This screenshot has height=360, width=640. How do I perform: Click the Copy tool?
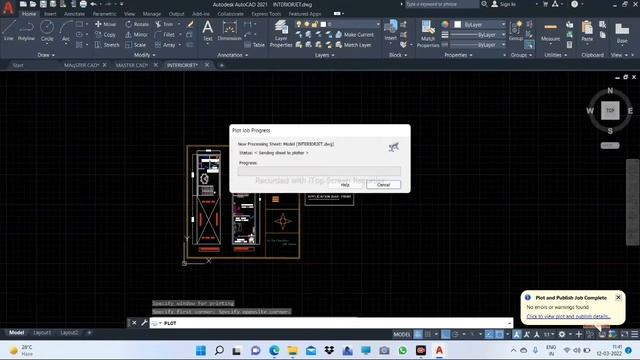pyautogui.click(x=105, y=35)
